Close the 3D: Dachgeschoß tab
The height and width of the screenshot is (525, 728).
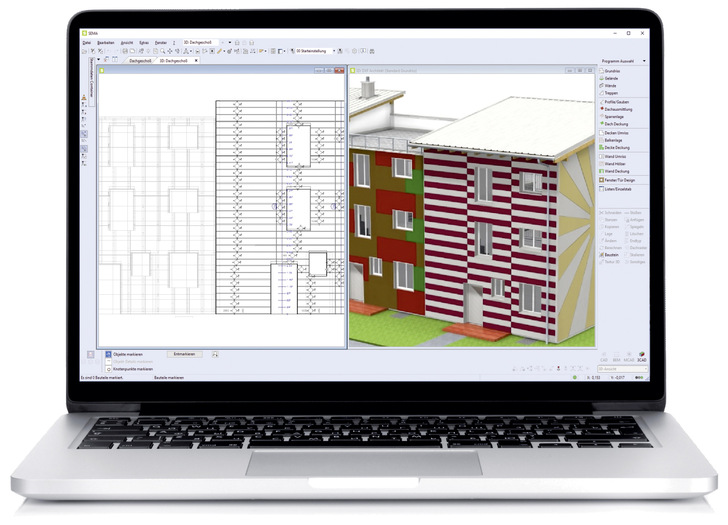(196, 61)
